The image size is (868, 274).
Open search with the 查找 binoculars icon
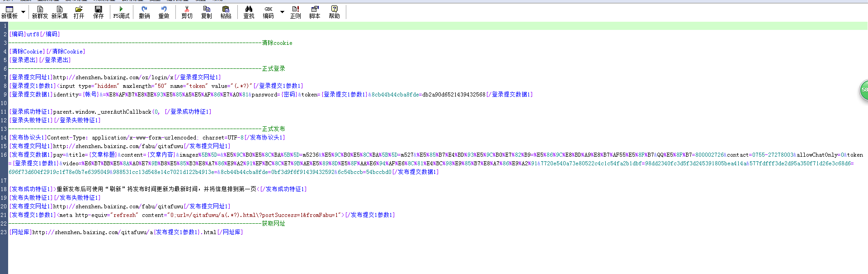249,12
